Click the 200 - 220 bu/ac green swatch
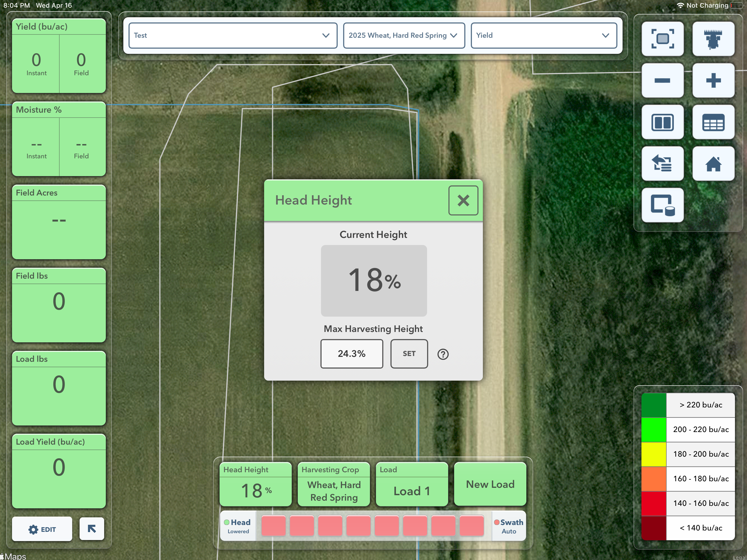This screenshot has height=560, width=747. click(653, 429)
